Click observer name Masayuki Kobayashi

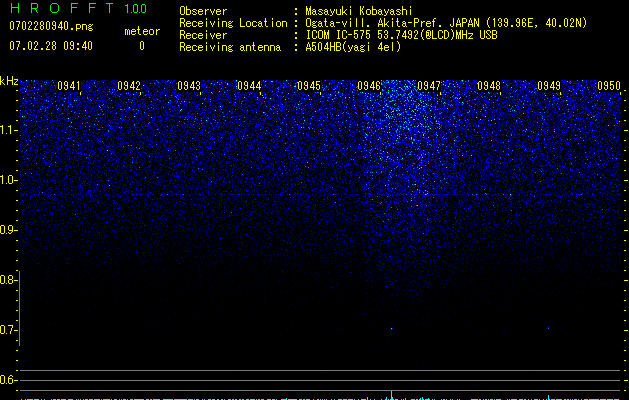pos(359,11)
